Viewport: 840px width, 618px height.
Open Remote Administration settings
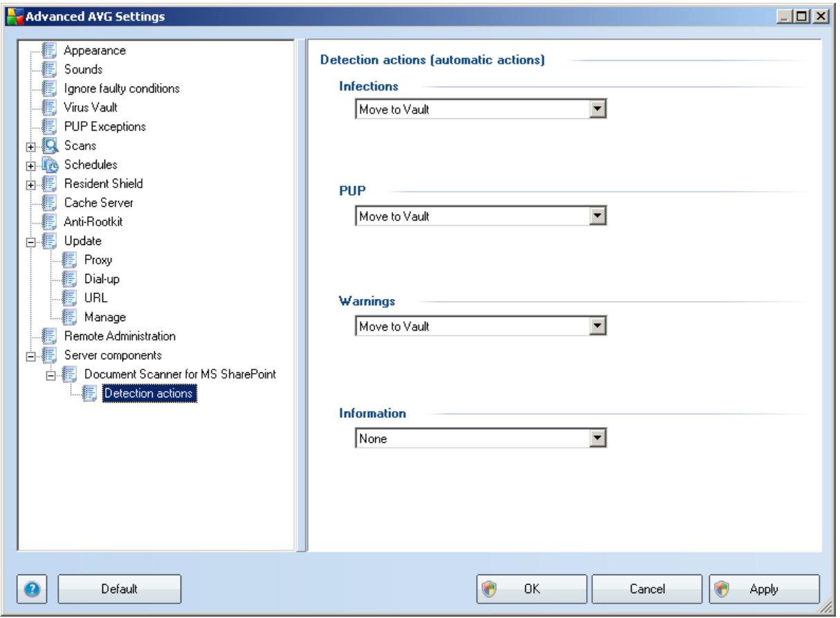[x=119, y=336]
